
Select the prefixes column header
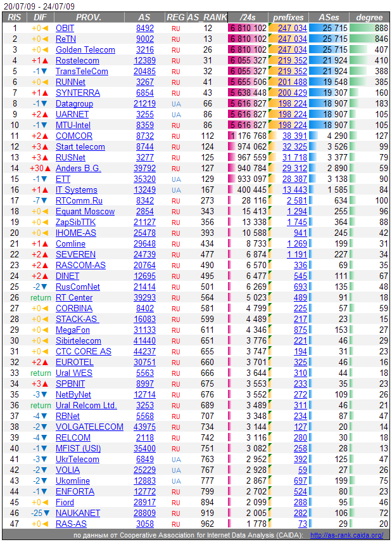pos(288,17)
